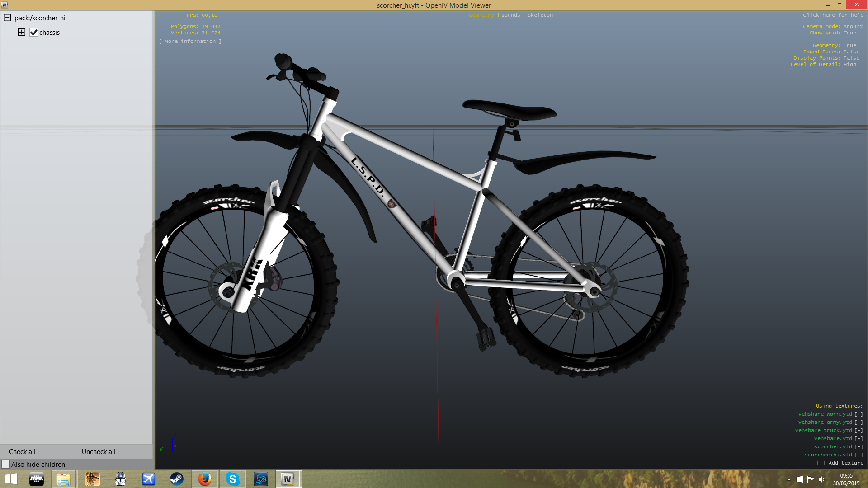Open Firefox from the taskbar
The height and width of the screenshot is (488, 868).
click(x=205, y=479)
